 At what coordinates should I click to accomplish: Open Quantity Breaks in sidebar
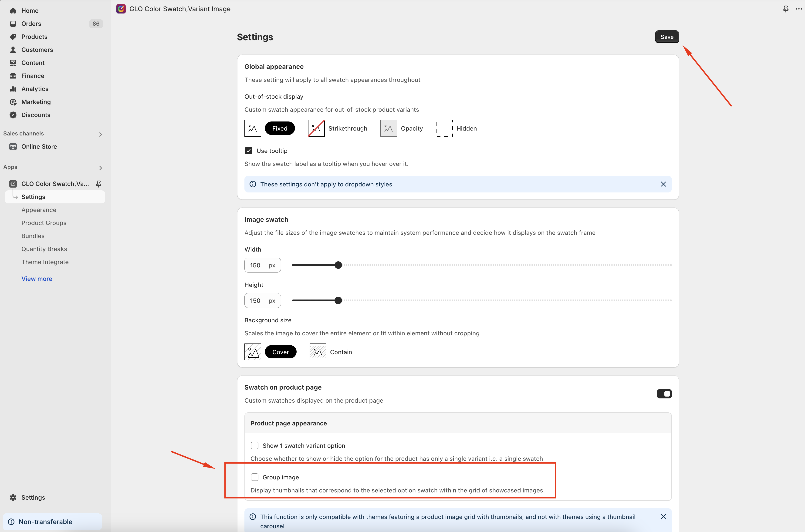44,249
